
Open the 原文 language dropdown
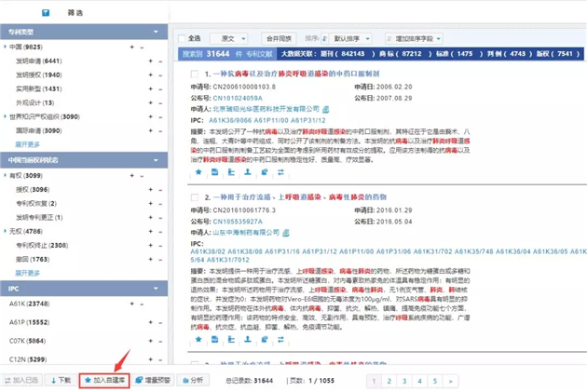click(x=230, y=39)
